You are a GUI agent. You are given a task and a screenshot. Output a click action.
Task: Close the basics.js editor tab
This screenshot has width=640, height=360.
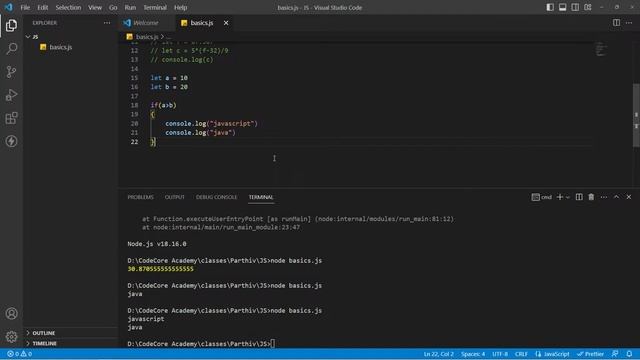[226, 23]
